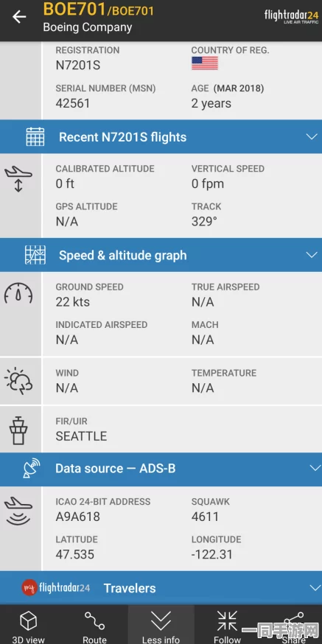Tap the satellite dish data source icon
The image size is (322, 644).
[x=31, y=468]
